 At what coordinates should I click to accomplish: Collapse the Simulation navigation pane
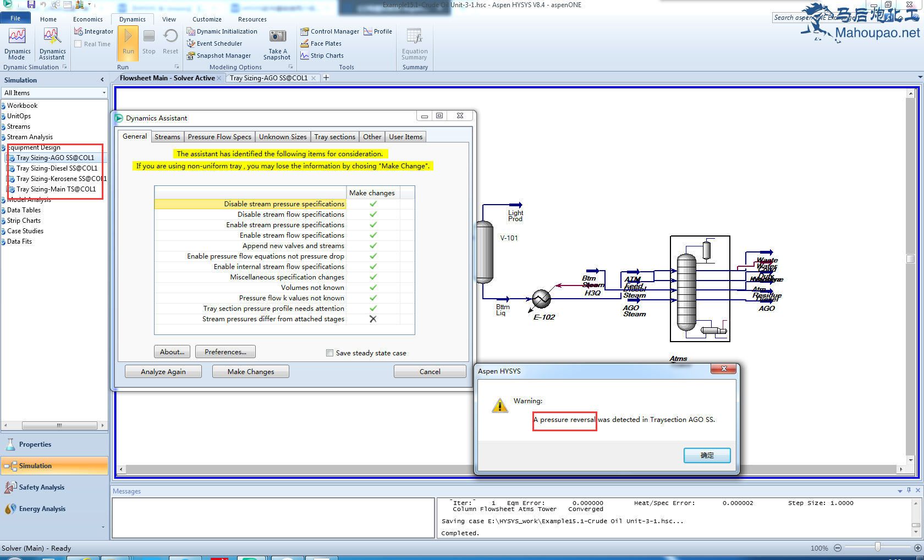pos(102,80)
